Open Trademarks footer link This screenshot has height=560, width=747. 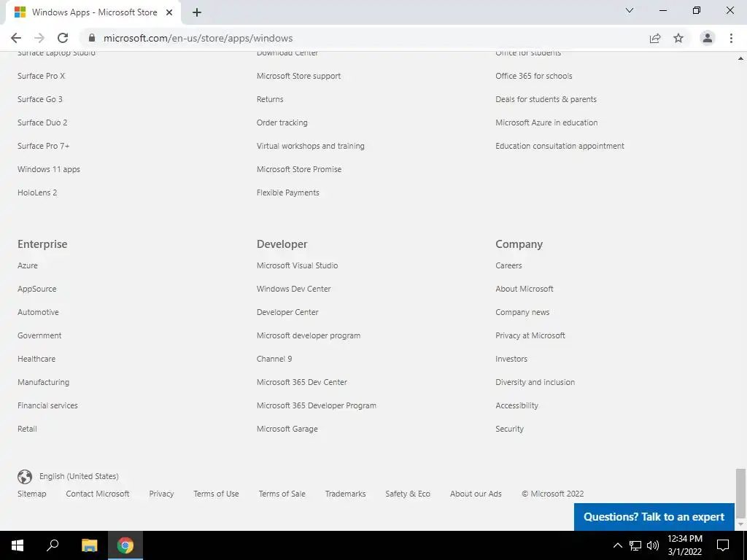click(x=345, y=494)
